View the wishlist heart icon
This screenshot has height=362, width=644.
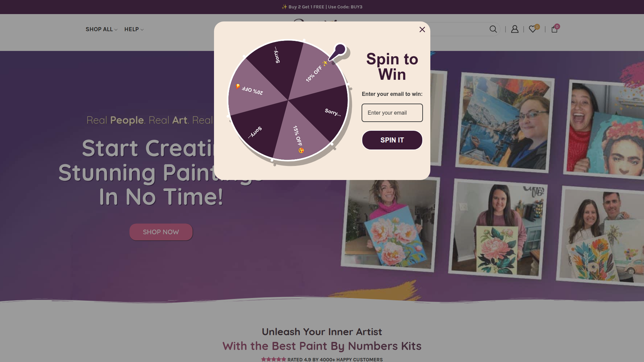tap(532, 29)
